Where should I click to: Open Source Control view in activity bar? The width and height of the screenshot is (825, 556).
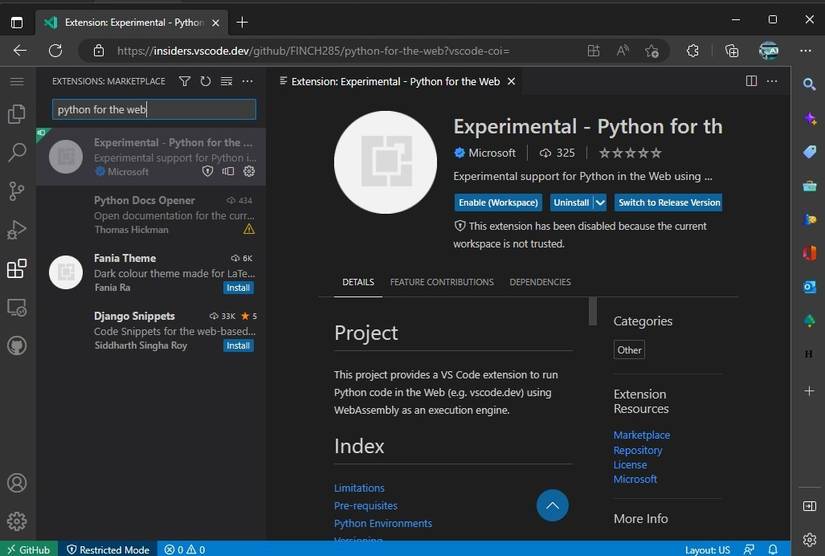(x=16, y=191)
